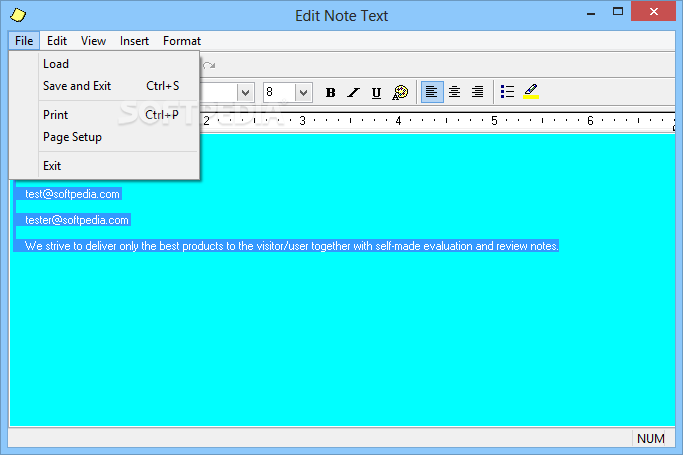The height and width of the screenshot is (455, 683).
Task: Select Save and Exit
Action: click(105, 86)
